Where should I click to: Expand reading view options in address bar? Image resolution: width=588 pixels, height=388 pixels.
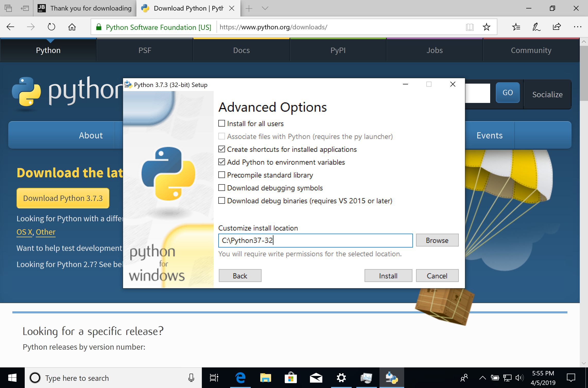tap(470, 27)
